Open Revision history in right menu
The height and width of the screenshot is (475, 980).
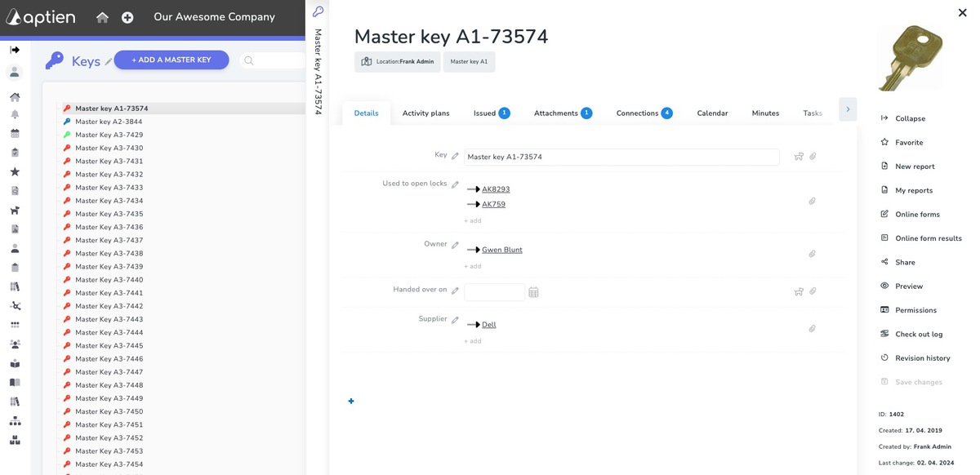tap(915, 358)
